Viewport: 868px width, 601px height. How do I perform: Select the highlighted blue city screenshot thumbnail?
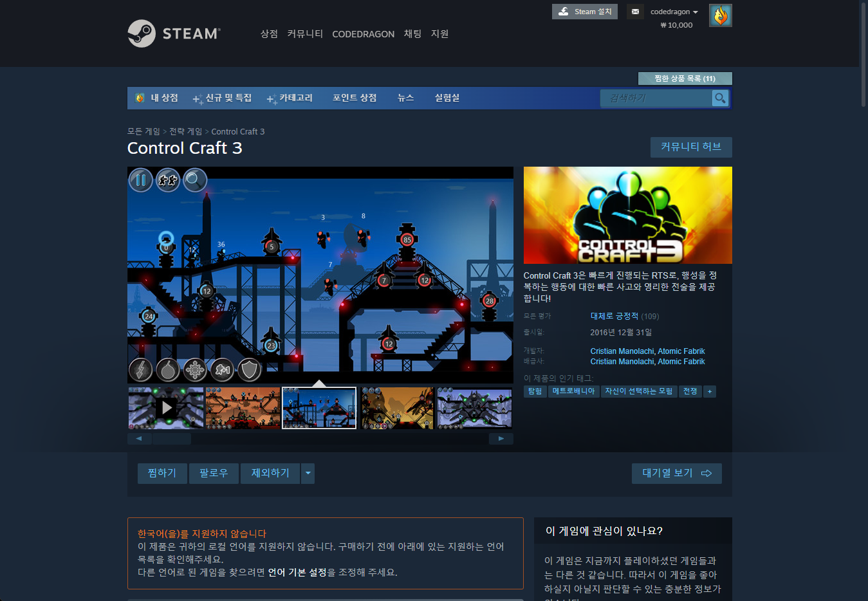[319, 407]
